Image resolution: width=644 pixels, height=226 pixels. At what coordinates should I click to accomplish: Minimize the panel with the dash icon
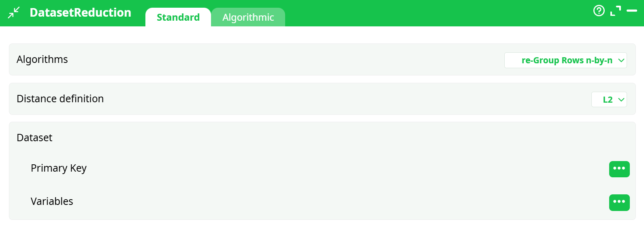tap(632, 11)
